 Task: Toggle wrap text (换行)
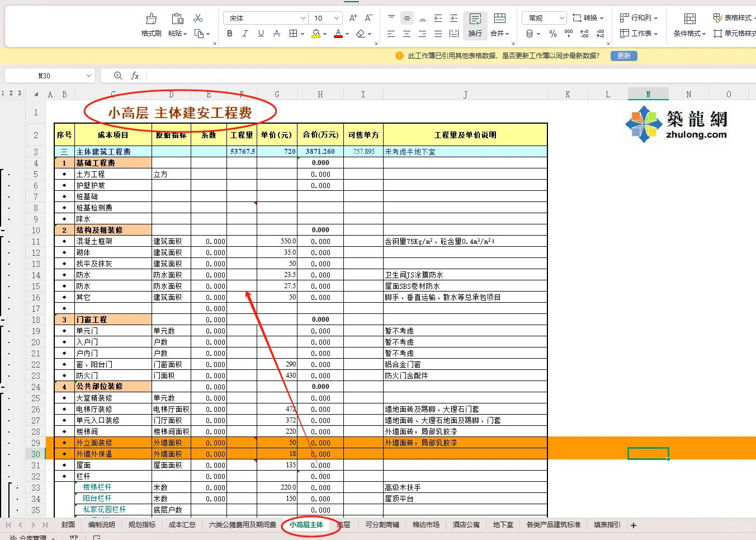click(x=475, y=25)
